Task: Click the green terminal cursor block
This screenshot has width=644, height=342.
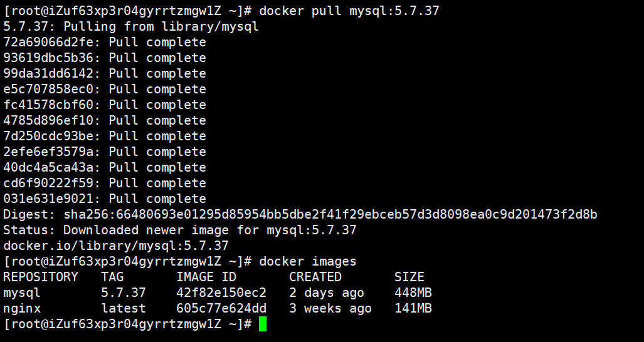Action: [x=263, y=324]
